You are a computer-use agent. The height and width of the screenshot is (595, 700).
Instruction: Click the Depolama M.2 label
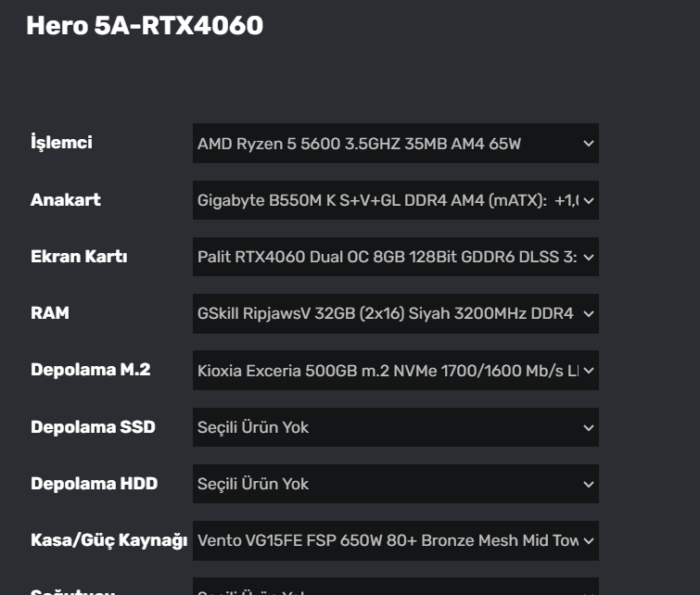tap(91, 370)
